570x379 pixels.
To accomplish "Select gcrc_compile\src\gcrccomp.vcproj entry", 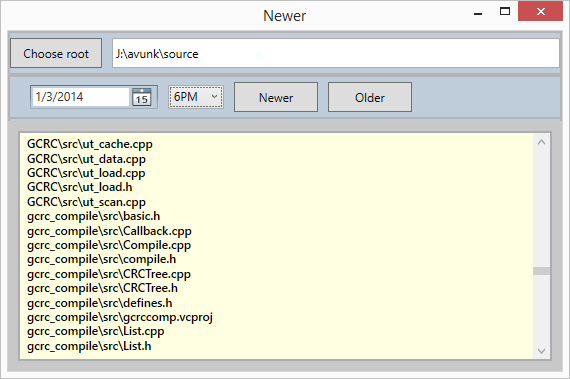I will coord(120,317).
